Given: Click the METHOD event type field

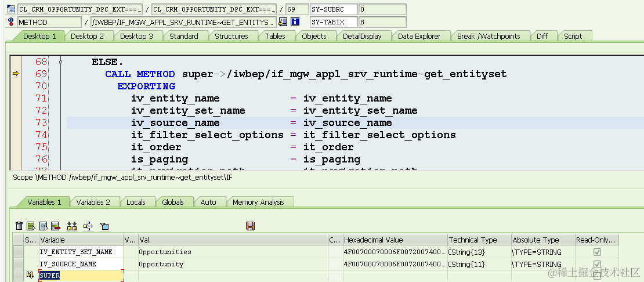Looking at the screenshot, I should point(49,22).
